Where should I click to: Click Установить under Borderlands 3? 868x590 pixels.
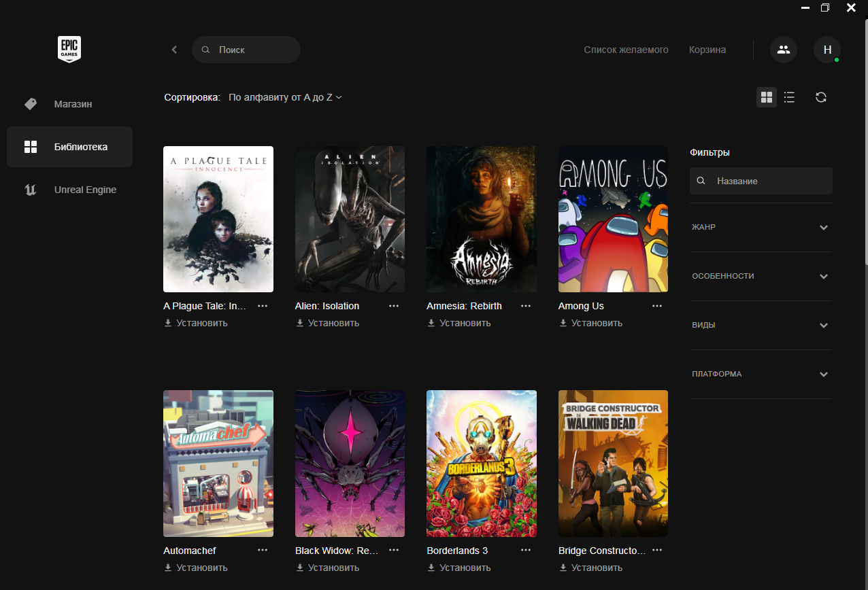pyautogui.click(x=459, y=568)
